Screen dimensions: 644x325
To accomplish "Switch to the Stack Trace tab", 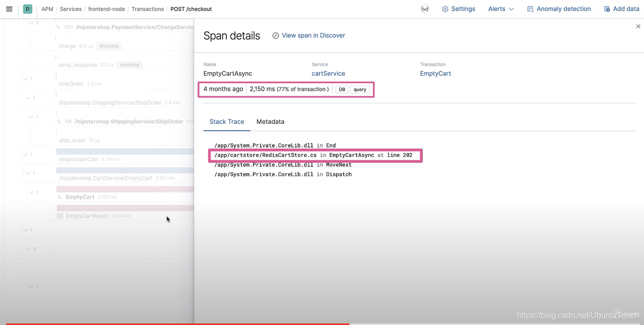I will (x=227, y=122).
